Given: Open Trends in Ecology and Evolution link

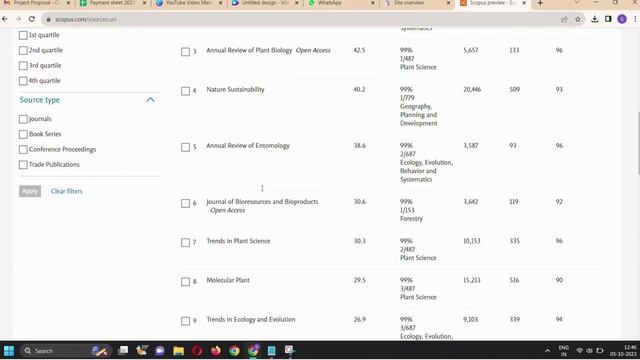Looking at the screenshot, I should (251, 319).
